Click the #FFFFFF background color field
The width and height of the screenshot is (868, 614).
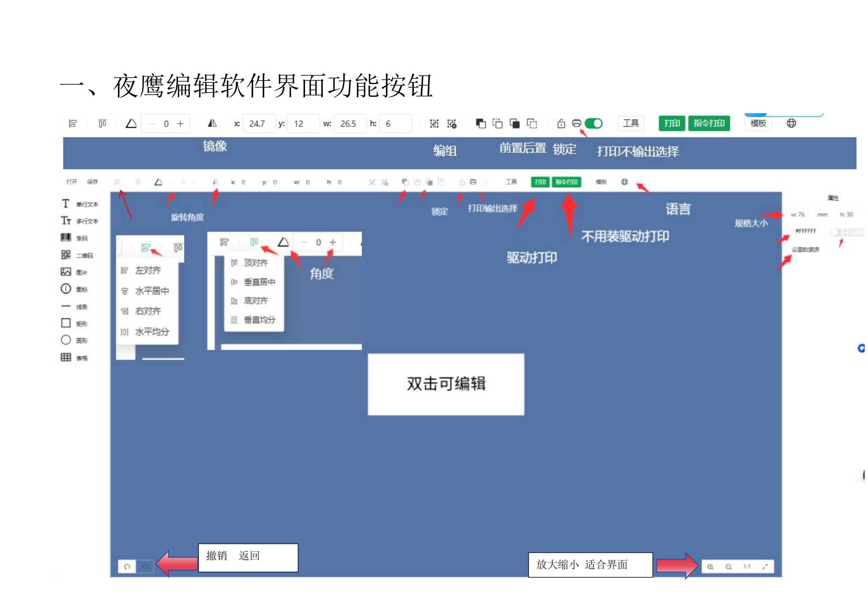pyautogui.click(x=806, y=231)
